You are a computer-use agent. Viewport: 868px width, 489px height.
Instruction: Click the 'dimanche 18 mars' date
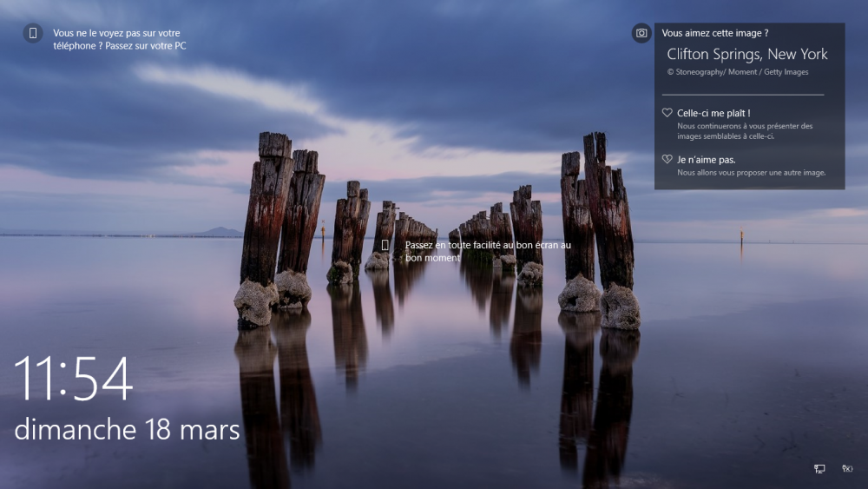[127, 429]
